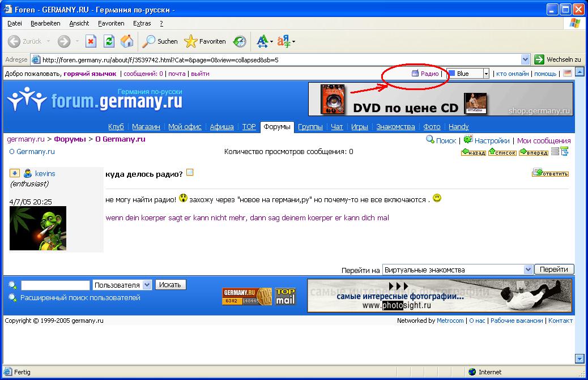Stop page loading with the red X icon
Screen dimensions: 588x380
[91, 41]
